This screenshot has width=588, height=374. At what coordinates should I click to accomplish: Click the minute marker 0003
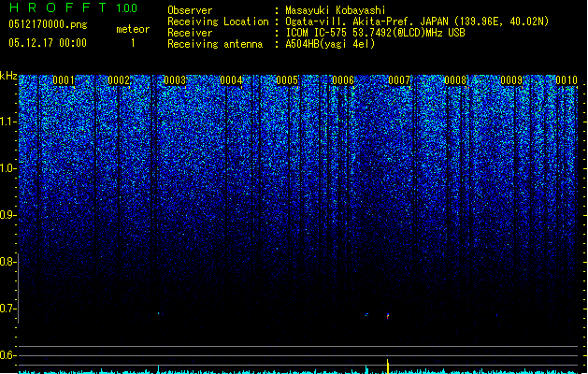[x=175, y=80]
